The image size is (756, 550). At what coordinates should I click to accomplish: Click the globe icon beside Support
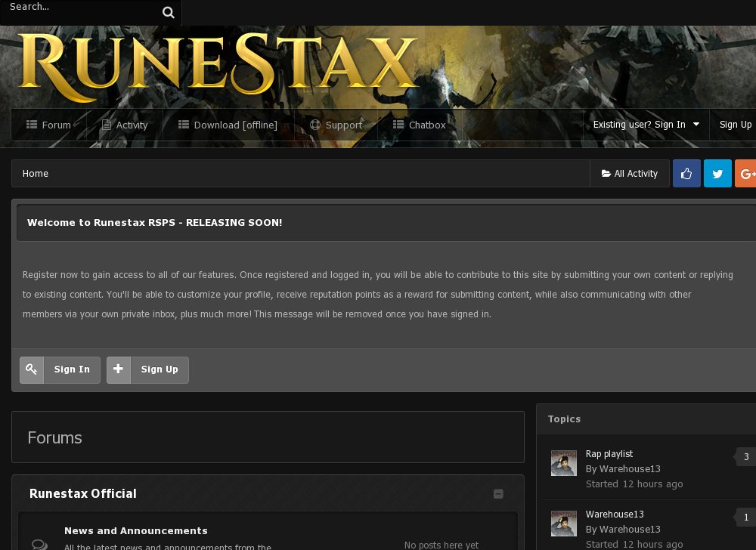click(315, 125)
